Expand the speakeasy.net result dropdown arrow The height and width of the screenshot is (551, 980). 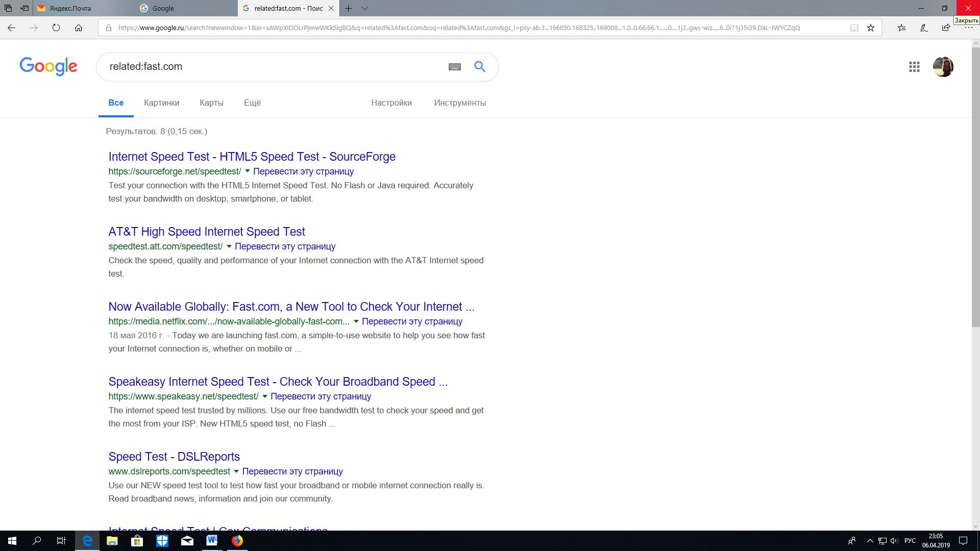pyautogui.click(x=265, y=396)
